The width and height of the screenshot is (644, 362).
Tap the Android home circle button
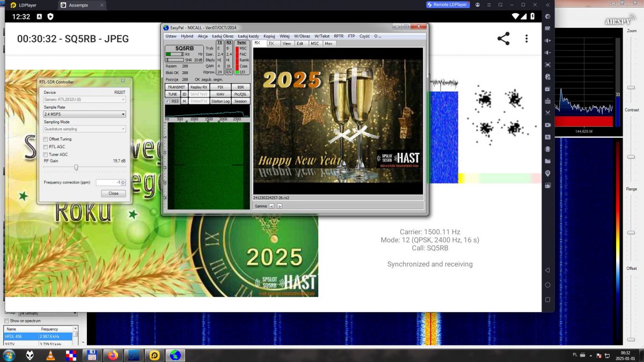pos(547,285)
